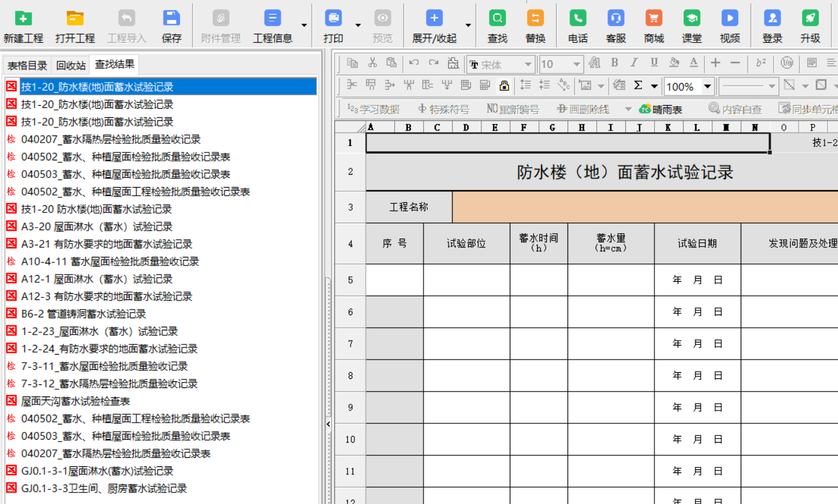Run 内容自查 content self-check
838x504 pixels.
pos(735,109)
